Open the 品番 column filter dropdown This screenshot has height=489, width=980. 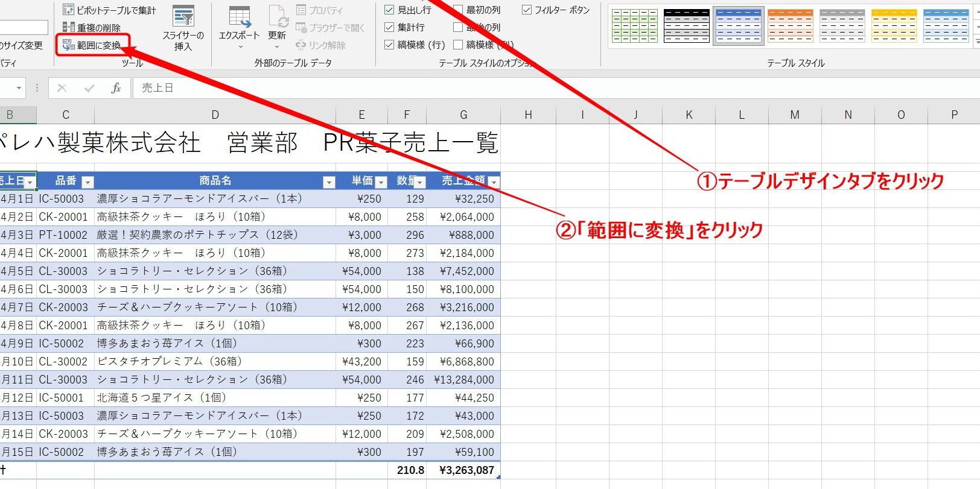pyautogui.click(x=87, y=181)
